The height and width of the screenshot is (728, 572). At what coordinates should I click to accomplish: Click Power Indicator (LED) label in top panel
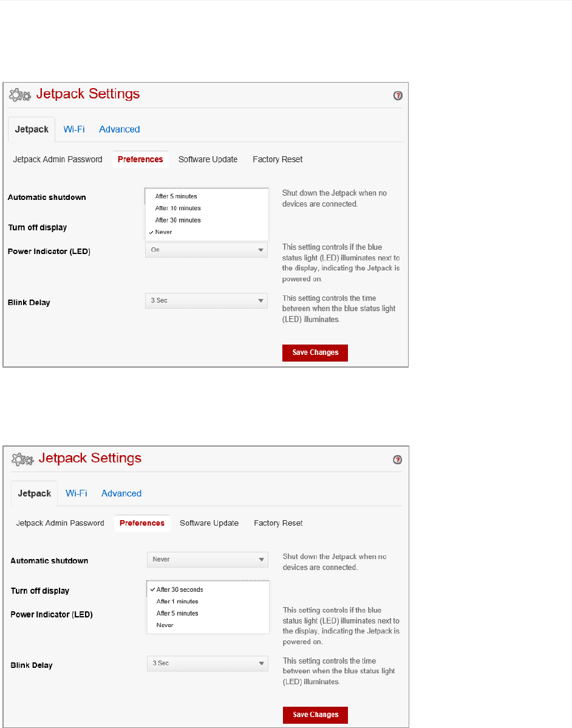(x=49, y=252)
